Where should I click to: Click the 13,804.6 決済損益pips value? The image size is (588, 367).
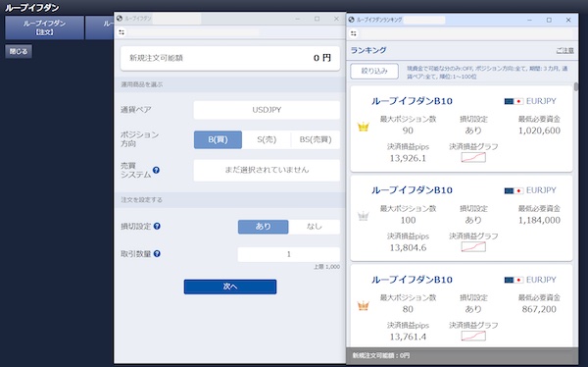(408, 247)
